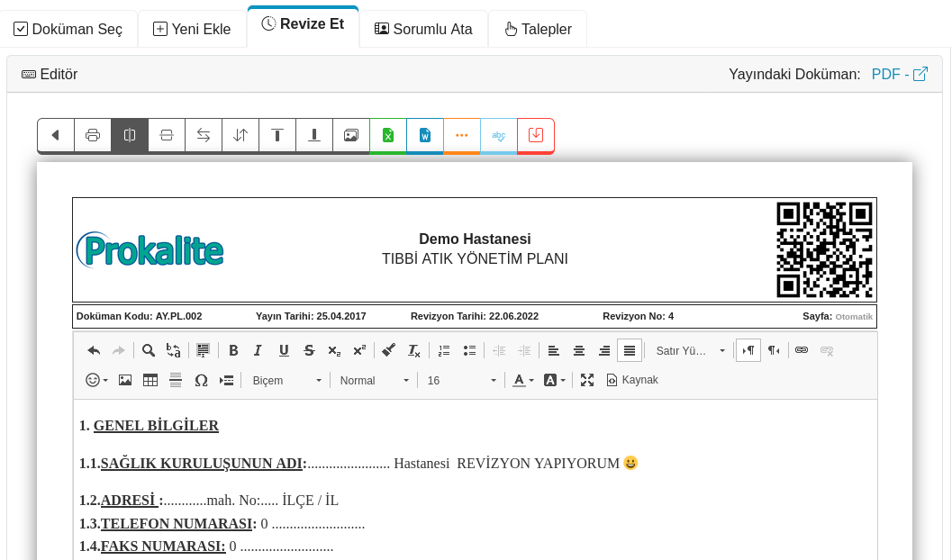Viewport: 952px width, 560px height.
Task: Switch to the Sorumlu Ata tab
Action: 423,29
